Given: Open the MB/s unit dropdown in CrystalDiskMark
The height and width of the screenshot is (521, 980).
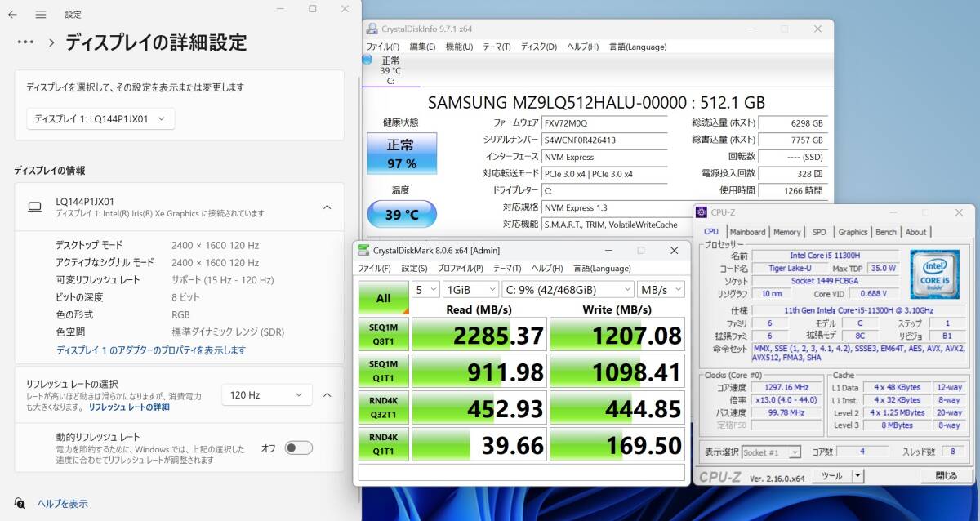Looking at the screenshot, I should [x=661, y=289].
